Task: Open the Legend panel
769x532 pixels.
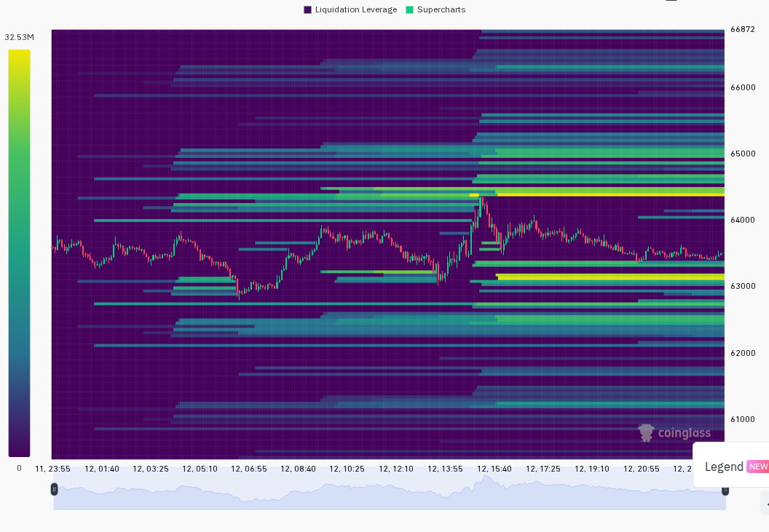Action: (x=724, y=467)
